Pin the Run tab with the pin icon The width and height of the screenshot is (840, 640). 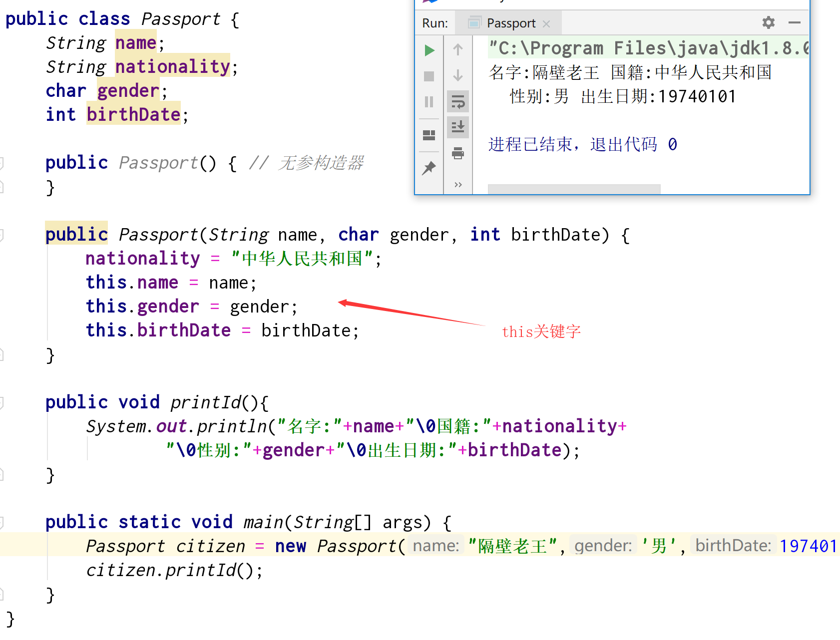click(x=429, y=168)
